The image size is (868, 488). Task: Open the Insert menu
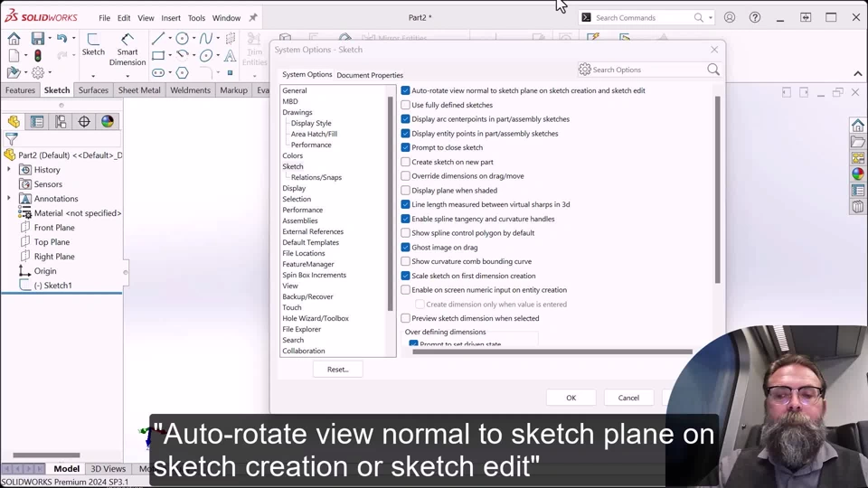(171, 18)
